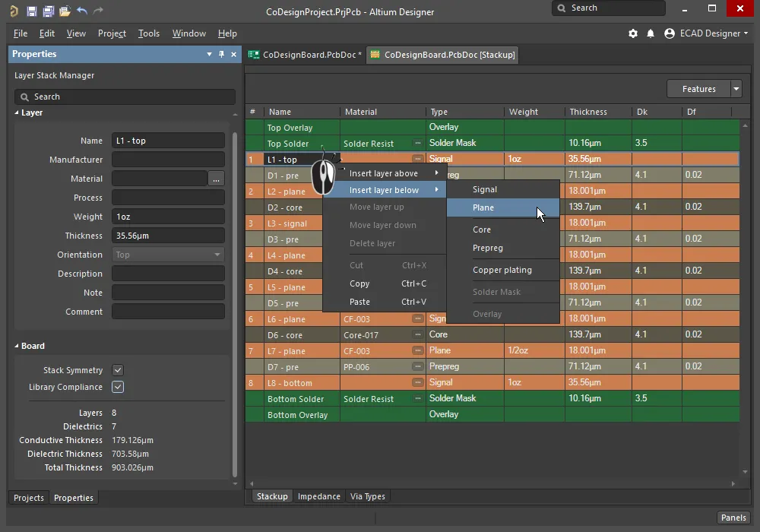Click the Thickness input field in Properties
This screenshot has width=760, height=532.
tap(168, 236)
